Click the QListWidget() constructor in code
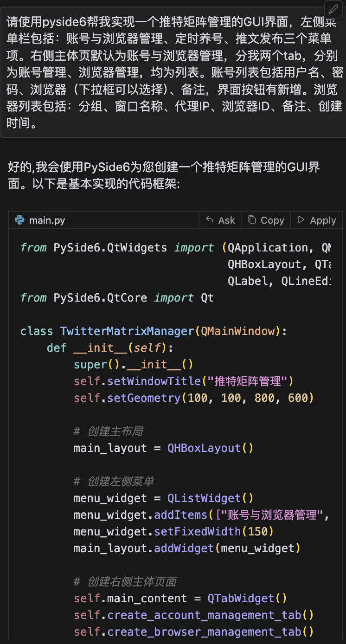This screenshot has height=644, width=346. point(211,498)
